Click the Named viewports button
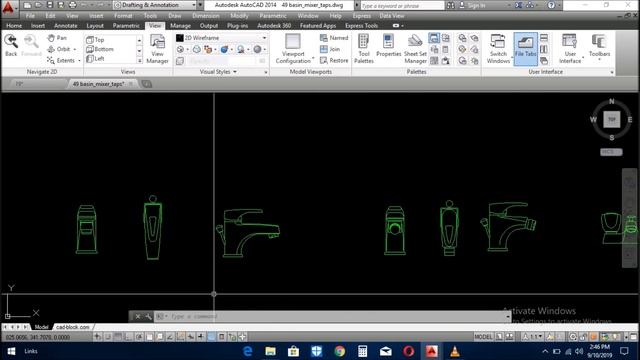 [x=334, y=38]
